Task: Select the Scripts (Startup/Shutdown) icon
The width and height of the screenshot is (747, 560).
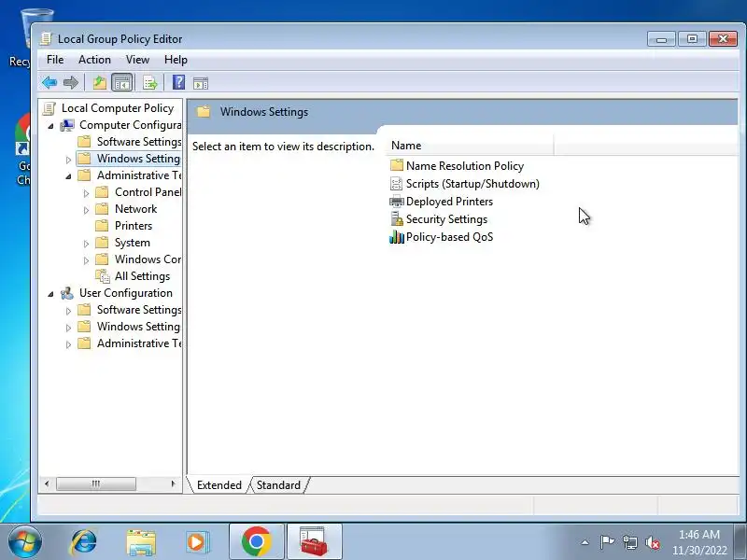Action: tap(396, 183)
